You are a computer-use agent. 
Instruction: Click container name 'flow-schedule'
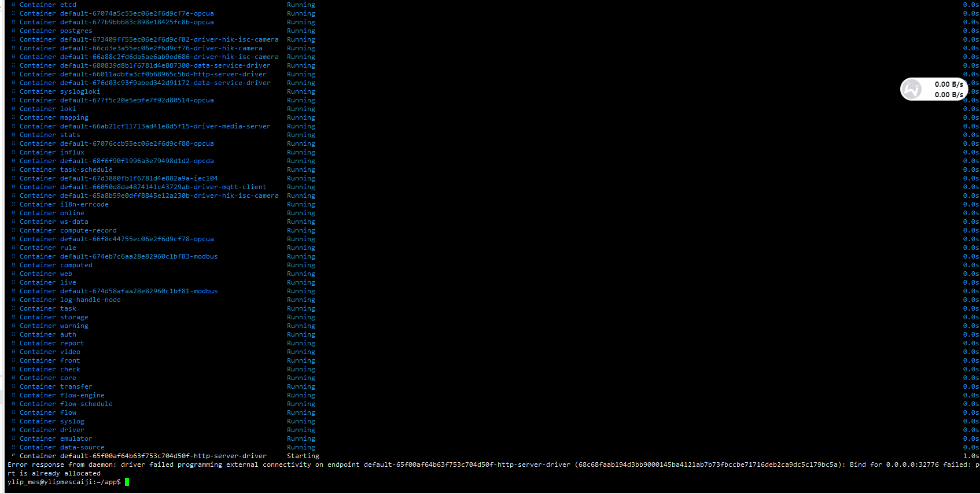[86, 404]
